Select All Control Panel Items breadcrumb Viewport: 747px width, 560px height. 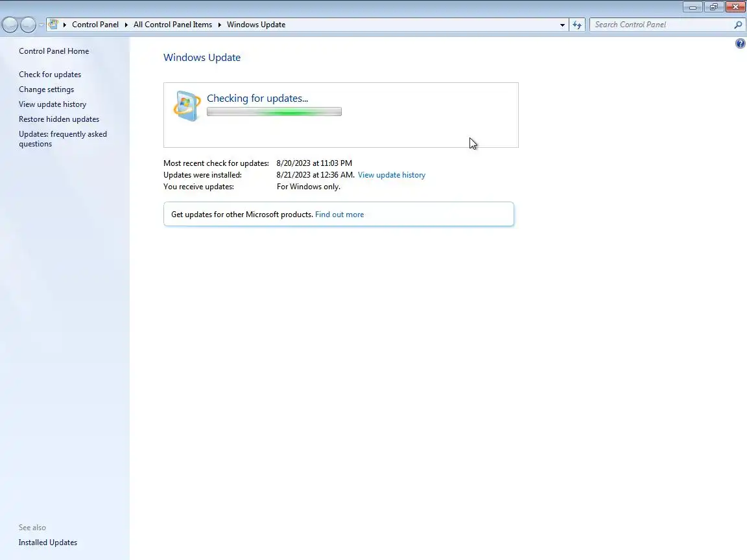[x=172, y=25]
